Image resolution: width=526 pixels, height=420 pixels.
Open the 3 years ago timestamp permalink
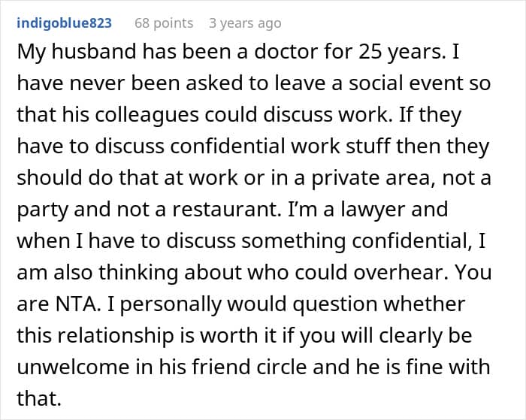pos(245,23)
